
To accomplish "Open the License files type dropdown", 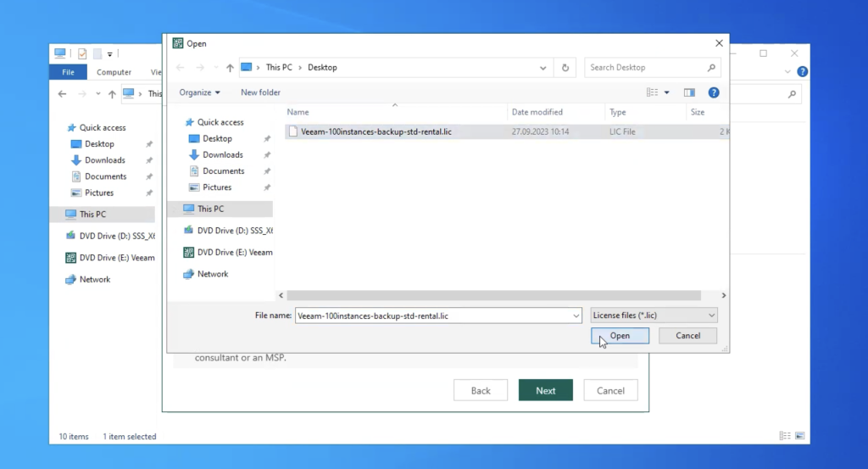I will point(654,315).
